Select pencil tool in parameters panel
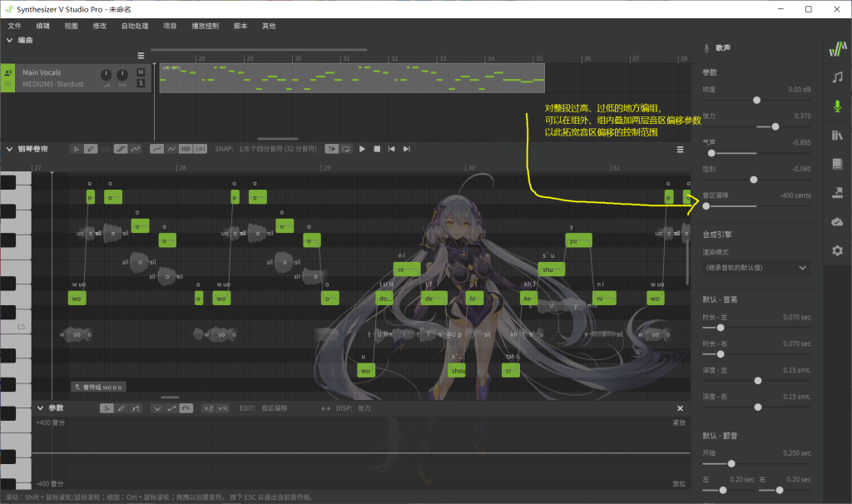Viewport: 852px width, 504px height. (x=121, y=408)
